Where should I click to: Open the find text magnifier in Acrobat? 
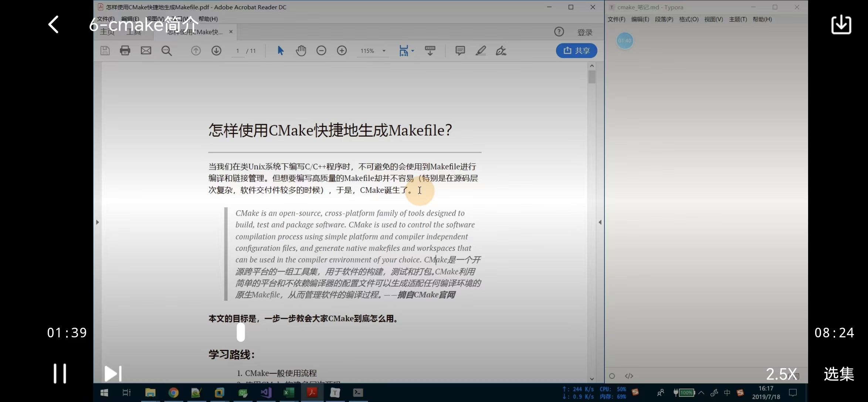(x=167, y=51)
